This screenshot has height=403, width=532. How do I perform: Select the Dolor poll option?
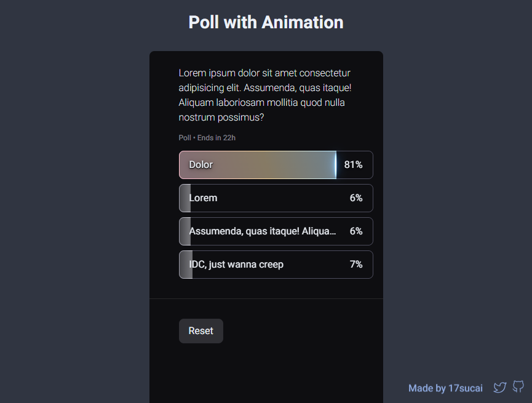tap(276, 165)
